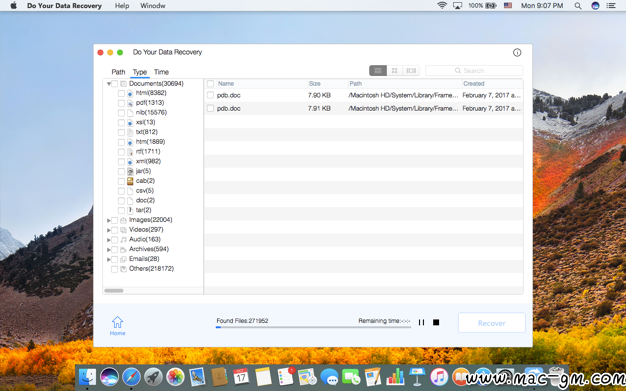
Task: Click the info icon in window title bar
Action: (517, 52)
